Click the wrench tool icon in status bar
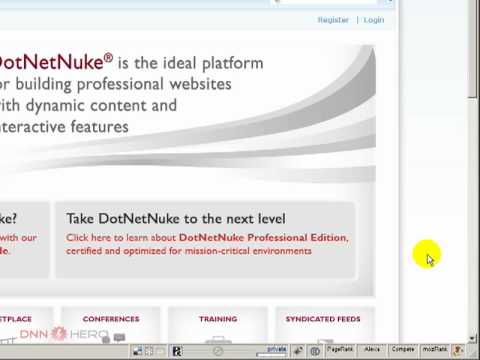480x360 pixels. pyautogui.click(x=298, y=351)
